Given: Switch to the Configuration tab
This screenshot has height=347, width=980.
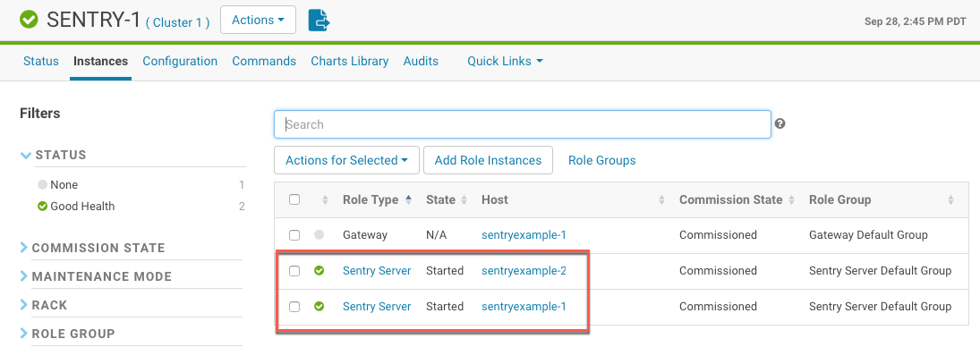Looking at the screenshot, I should point(180,61).
